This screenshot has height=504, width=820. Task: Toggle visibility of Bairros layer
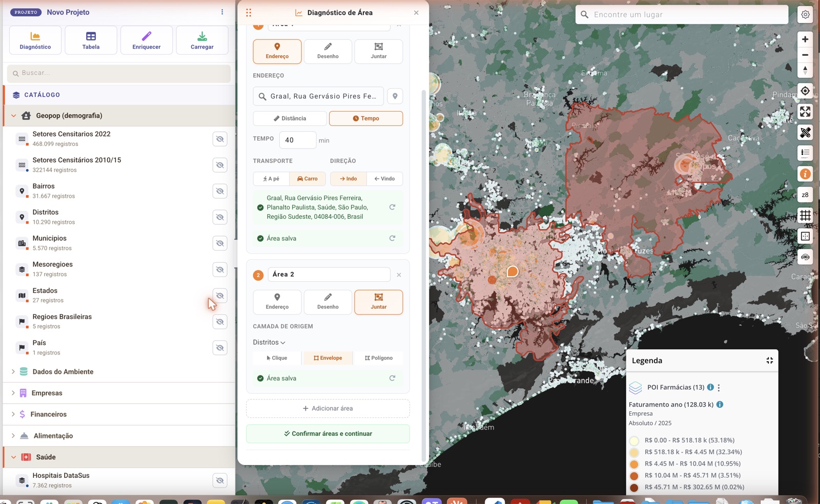pos(220,191)
